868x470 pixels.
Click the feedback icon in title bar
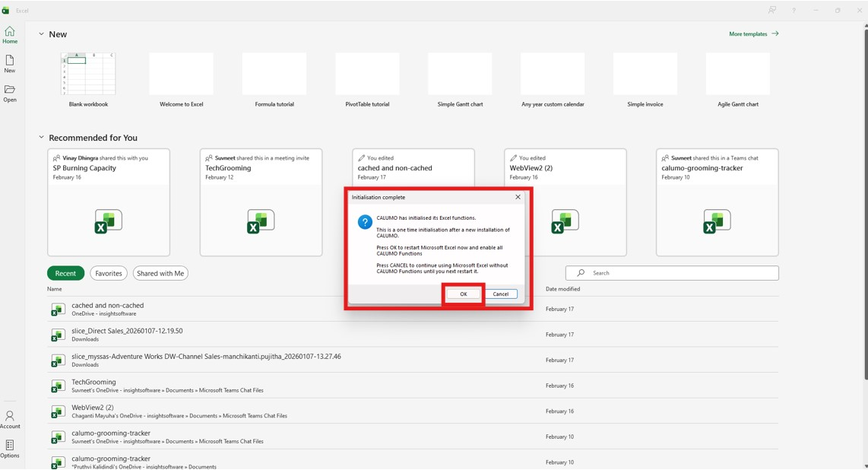pyautogui.click(x=771, y=11)
